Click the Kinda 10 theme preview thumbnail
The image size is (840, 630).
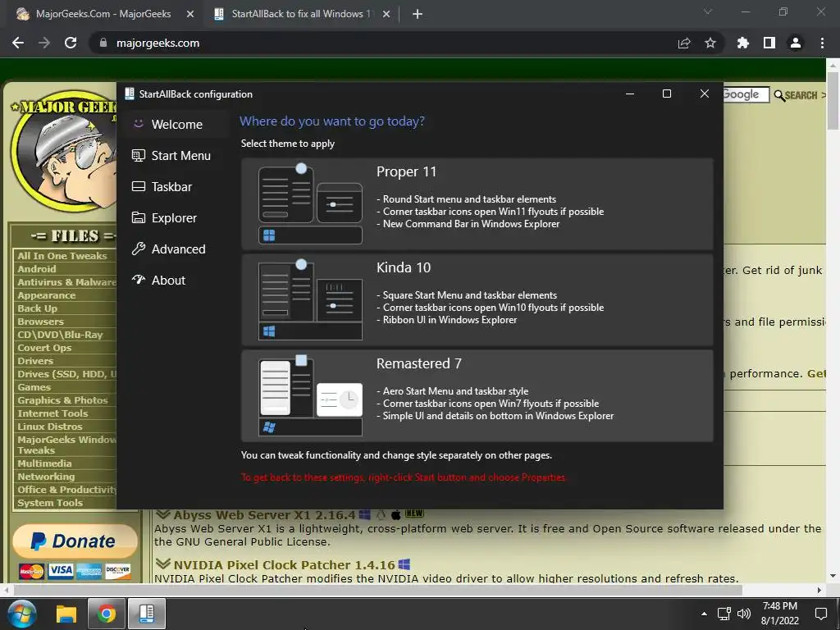(x=310, y=300)
